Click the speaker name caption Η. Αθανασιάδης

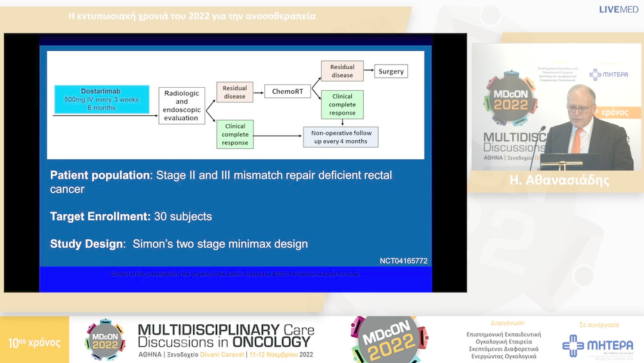click(x=557, y=180)
